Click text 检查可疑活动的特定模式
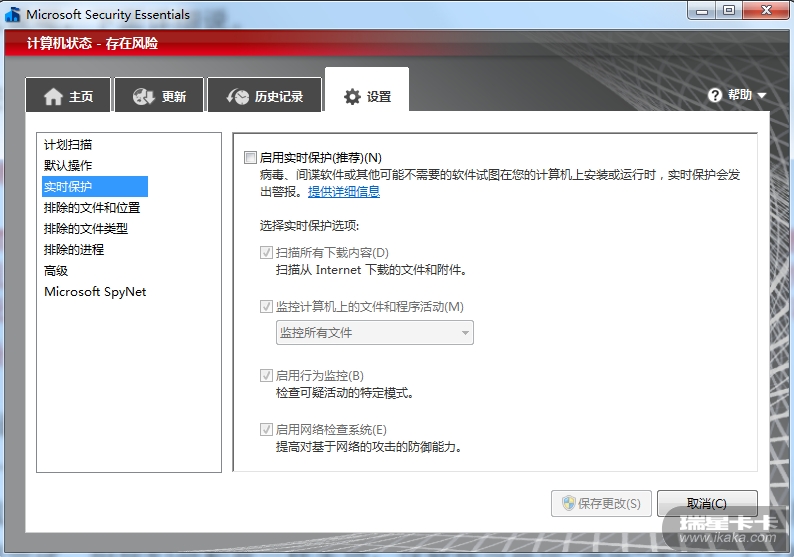The image size is (794, 557). (345, 393)
